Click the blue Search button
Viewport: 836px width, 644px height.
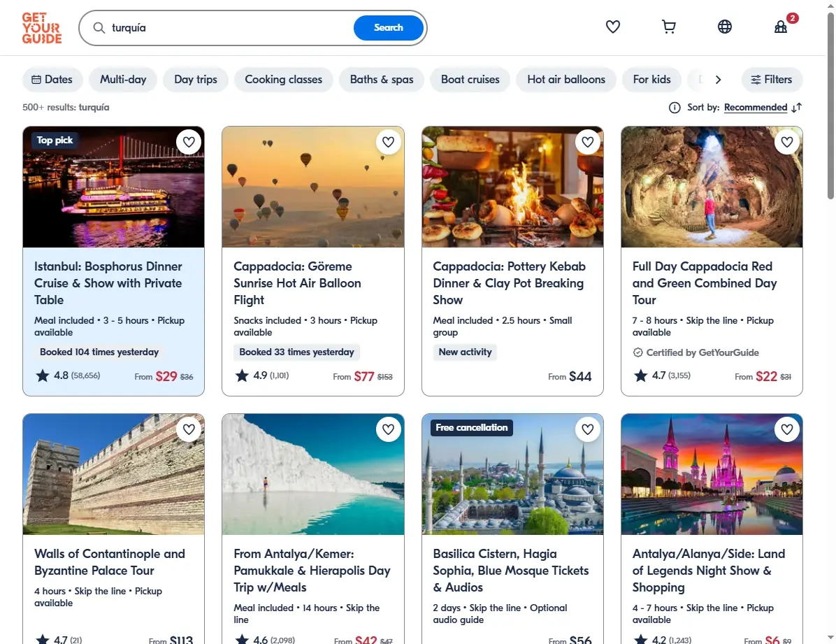389,28
